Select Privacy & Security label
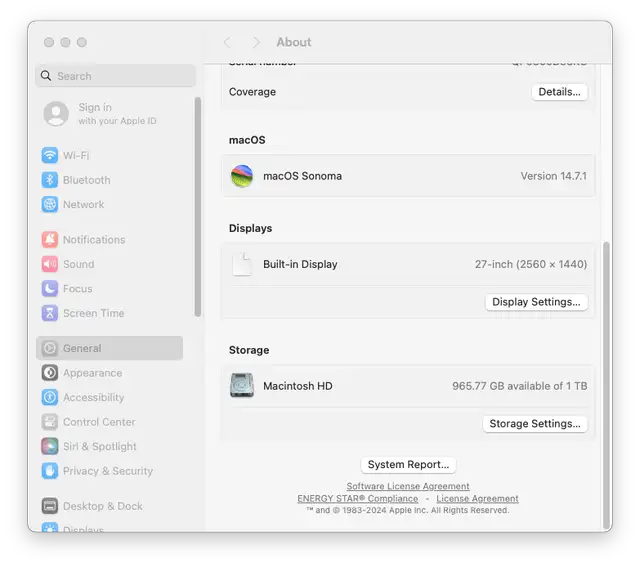Image resolution: width=640 pixels, height=566 pixels. pyautogui.click(x=108, y=471)
